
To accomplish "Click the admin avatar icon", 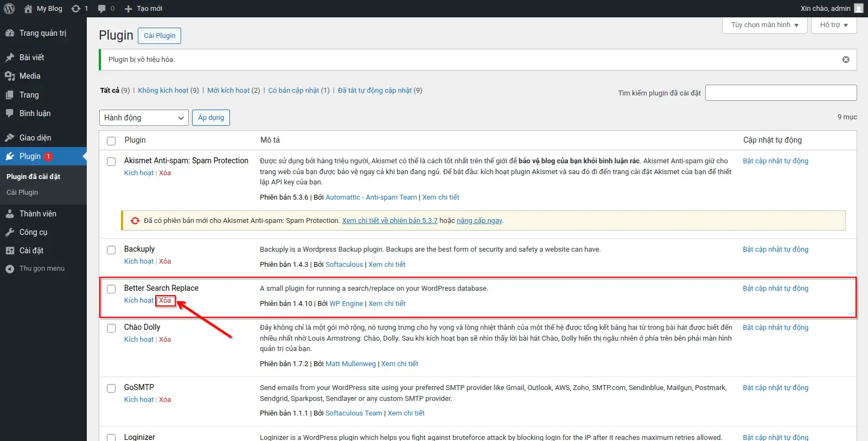I will 859,8.
